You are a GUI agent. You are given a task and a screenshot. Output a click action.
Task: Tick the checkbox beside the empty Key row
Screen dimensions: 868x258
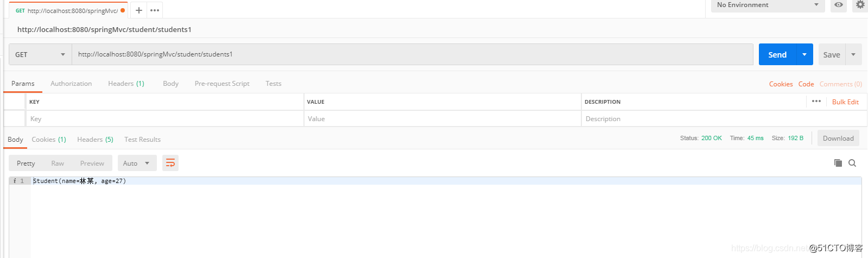pyautogui.click(x=15, y=118)
